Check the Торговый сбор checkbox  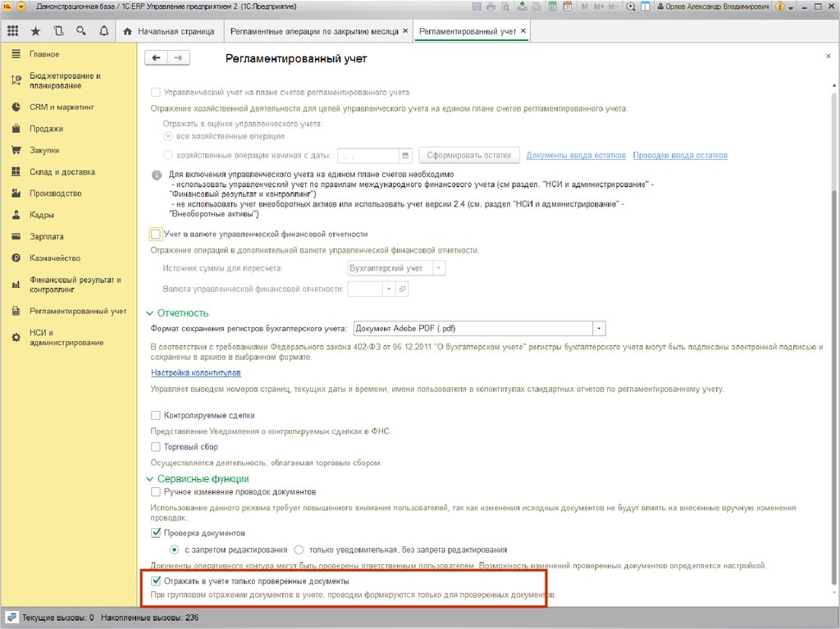pos(157,447)
